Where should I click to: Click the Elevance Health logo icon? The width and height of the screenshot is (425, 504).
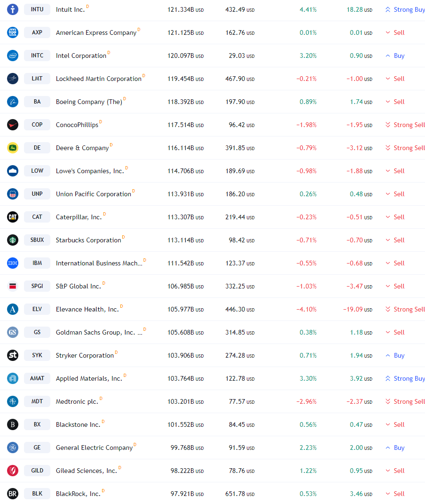(x=13, y=309)
